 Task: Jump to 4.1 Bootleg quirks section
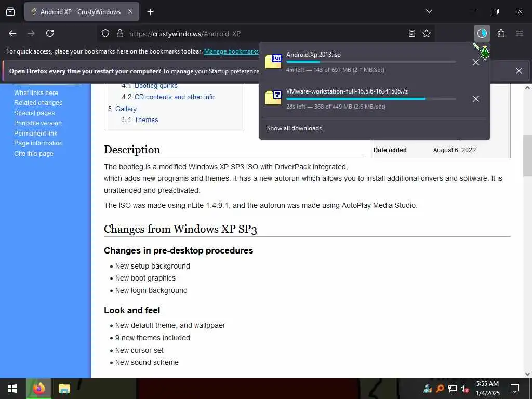click(150, 86)
